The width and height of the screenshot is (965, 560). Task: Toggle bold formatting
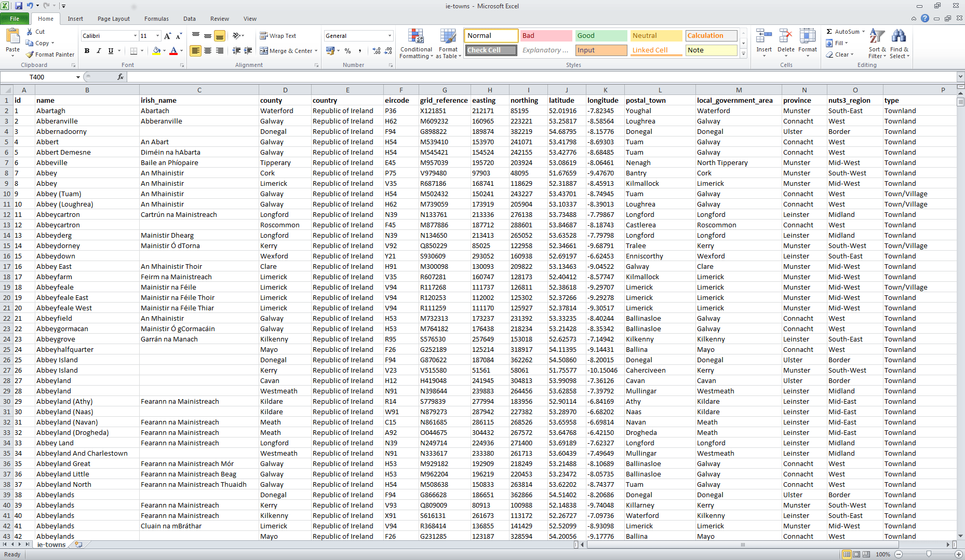[87, 51]
